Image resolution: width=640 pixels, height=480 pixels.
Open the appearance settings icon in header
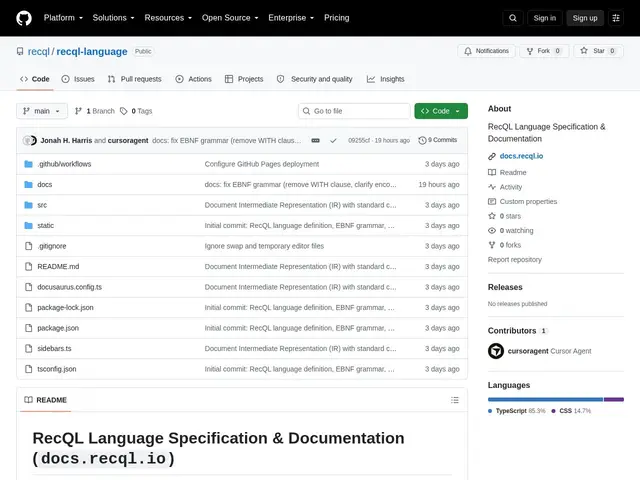[616, 18]
